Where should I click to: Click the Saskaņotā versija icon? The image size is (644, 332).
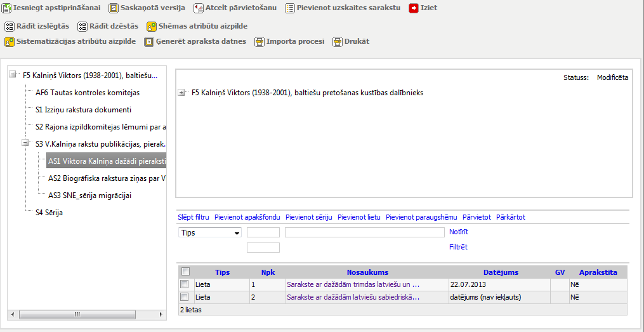click(114, 8)
